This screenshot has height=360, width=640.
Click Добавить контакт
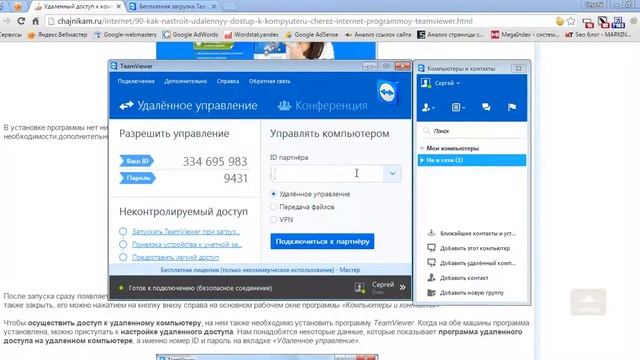464,278
